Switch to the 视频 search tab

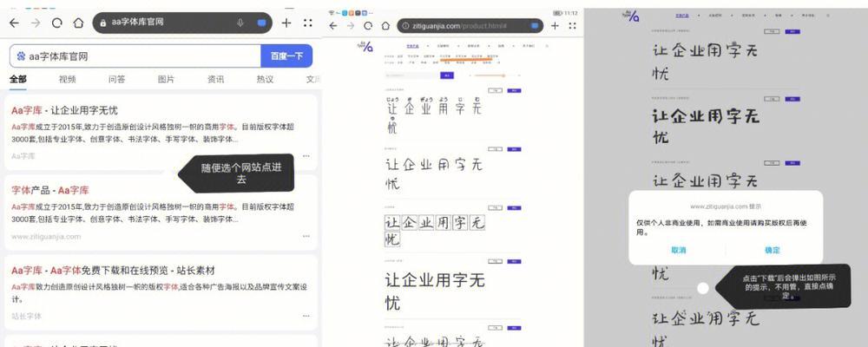pyautogui.click(x=68, y=79)
